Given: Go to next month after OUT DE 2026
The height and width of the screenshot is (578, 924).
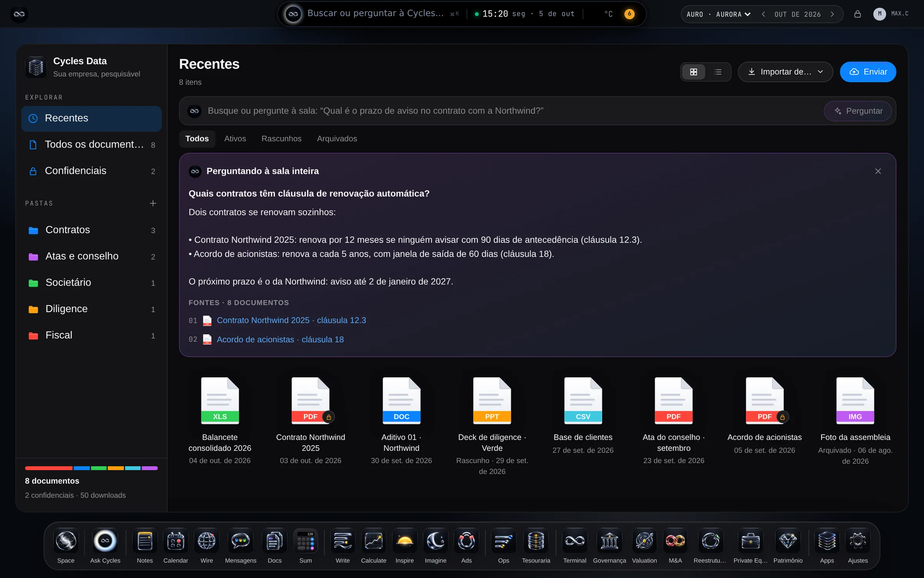Looking at the screenshot, I should [832, 14].
